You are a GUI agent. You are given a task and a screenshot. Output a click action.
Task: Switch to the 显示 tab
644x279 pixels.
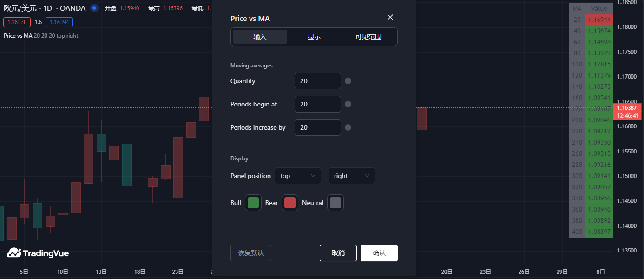tap(314, 37)
